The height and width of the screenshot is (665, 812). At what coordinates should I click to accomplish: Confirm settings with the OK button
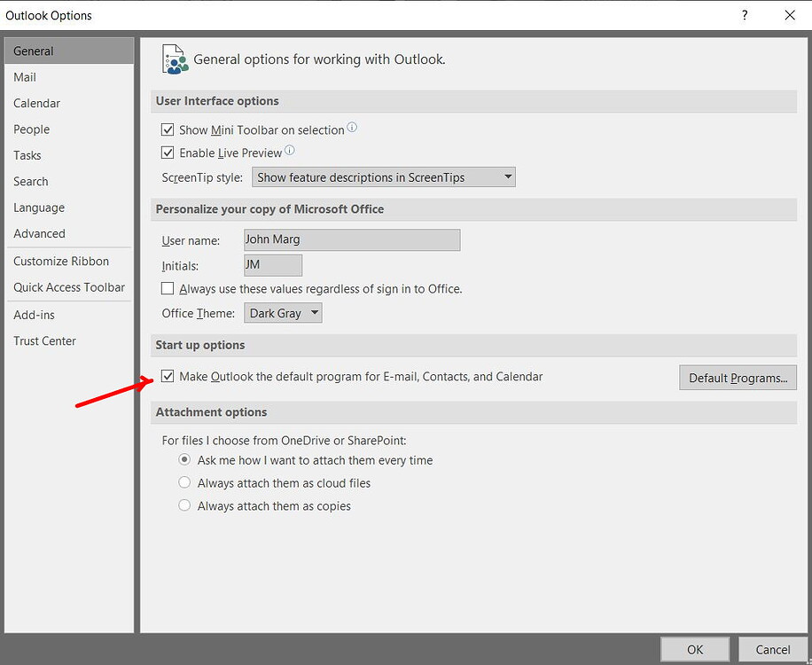pyautogui.click(x=695, y=649)
